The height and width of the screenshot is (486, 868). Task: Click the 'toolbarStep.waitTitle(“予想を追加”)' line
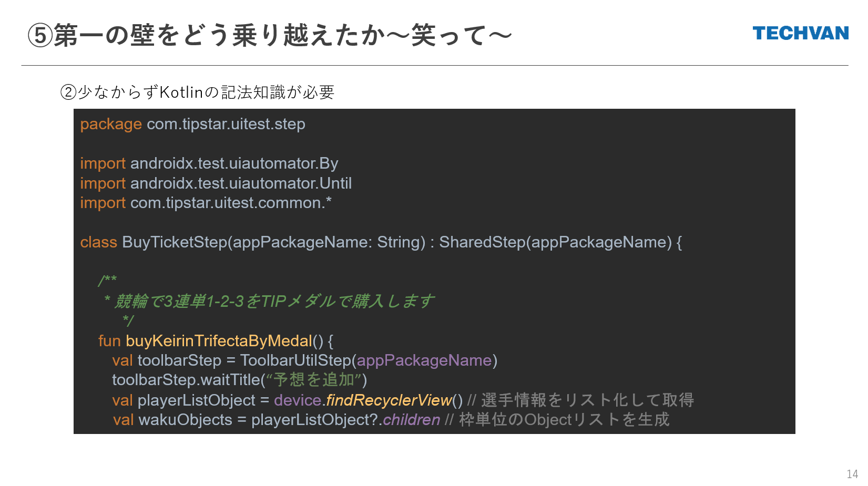239,380
